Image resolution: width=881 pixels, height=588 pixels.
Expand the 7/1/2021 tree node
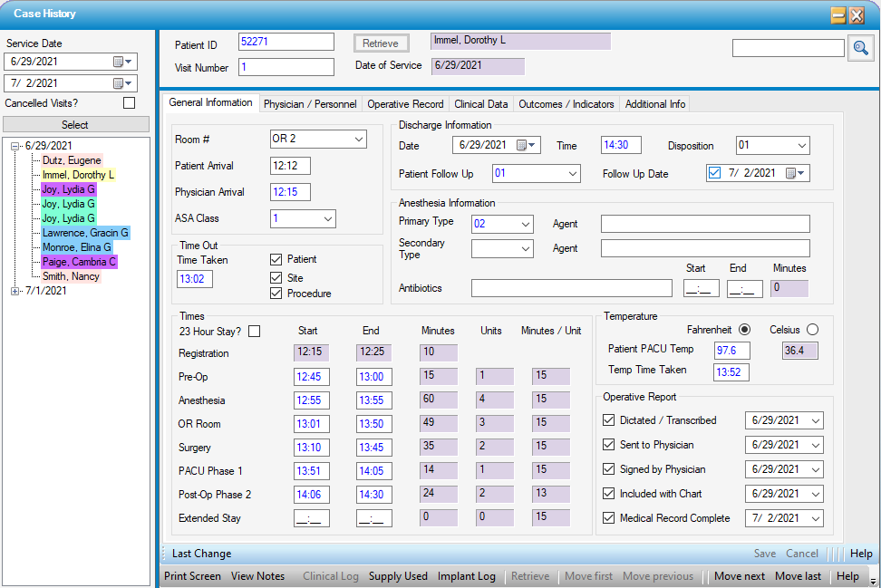pyautogui.click(x=15, y=291)
